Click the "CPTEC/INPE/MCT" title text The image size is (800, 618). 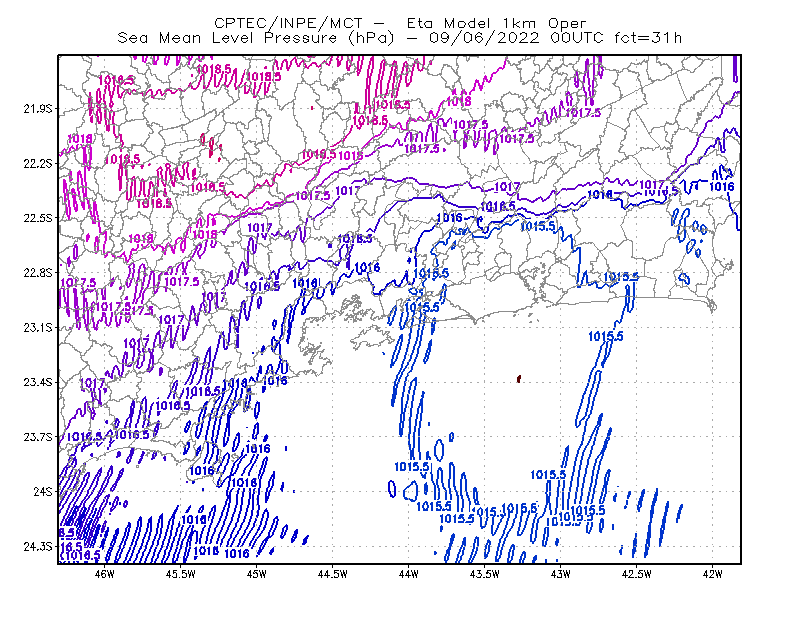point(288,23)
